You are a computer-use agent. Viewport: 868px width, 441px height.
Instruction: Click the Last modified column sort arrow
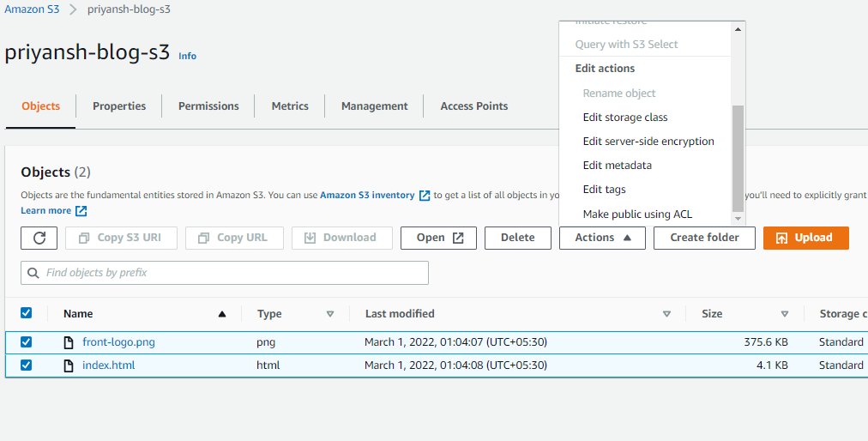point(666,314)
